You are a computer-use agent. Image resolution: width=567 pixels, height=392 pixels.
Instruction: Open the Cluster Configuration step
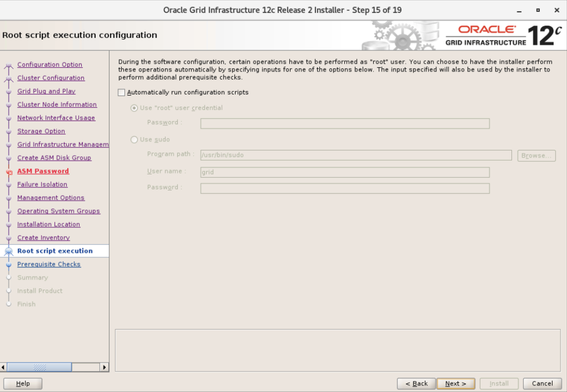[x=51, y=78]
